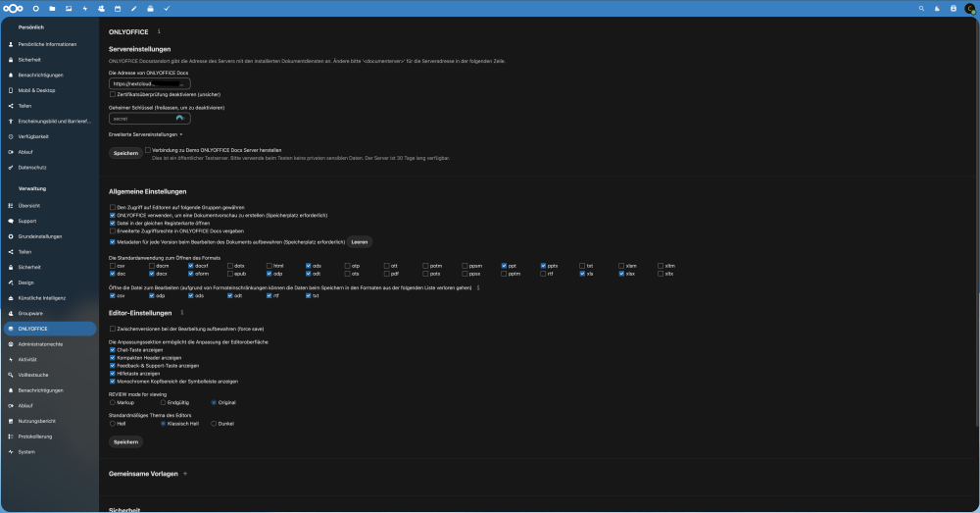Open Datenschutz in sidebar
The height and width of the screenshot is (513, 980).
point(50,167)
